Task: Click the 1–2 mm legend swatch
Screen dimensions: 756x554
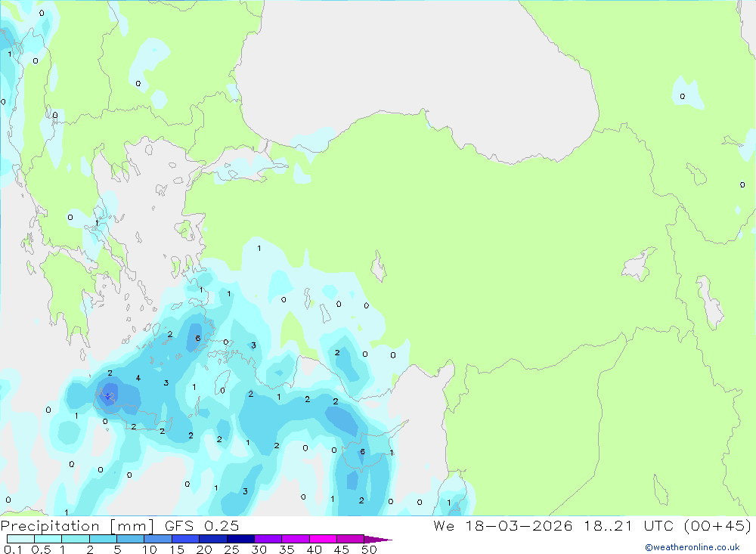Action: (x=75, y=539)
